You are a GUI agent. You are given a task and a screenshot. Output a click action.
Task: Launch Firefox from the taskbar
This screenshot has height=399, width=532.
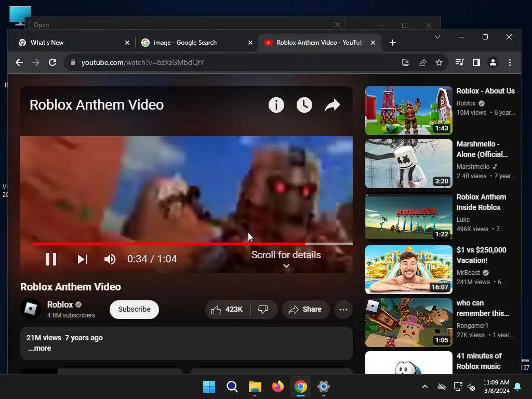pyautogui.click(x=278, y=387)
